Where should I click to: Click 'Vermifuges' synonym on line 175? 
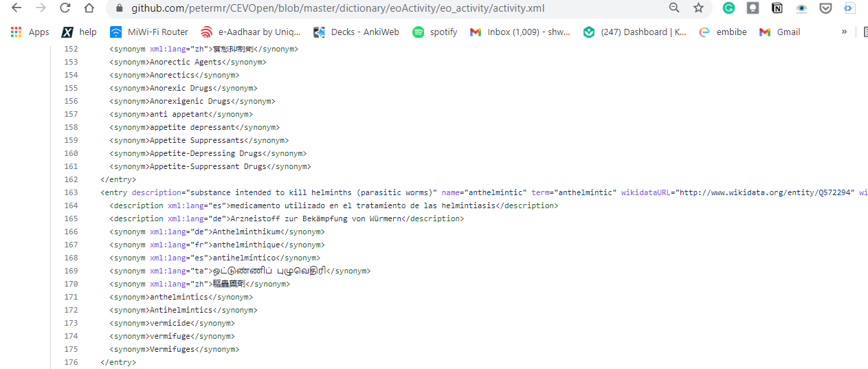173,350
